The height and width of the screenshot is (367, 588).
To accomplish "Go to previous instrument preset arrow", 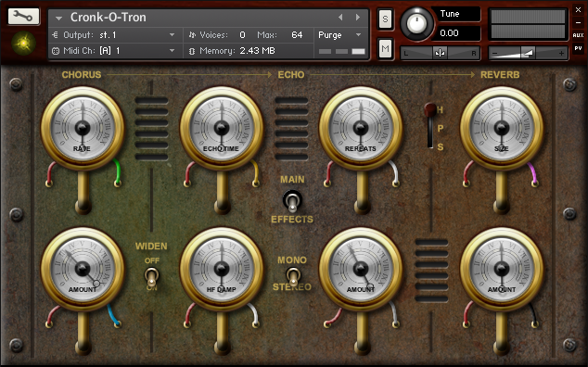I will tap(340, 18).
